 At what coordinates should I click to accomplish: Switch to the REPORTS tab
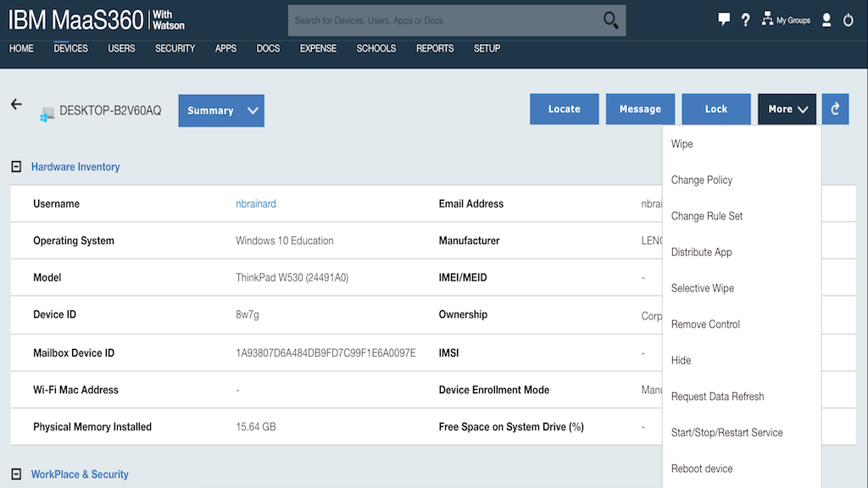tap(435, 48)
